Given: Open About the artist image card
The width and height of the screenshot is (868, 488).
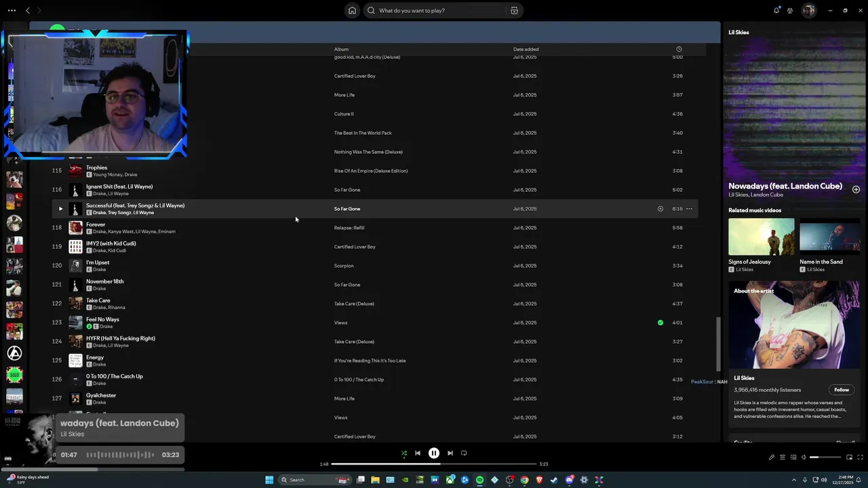Looking at the screenshot, I should click(793, 325).
